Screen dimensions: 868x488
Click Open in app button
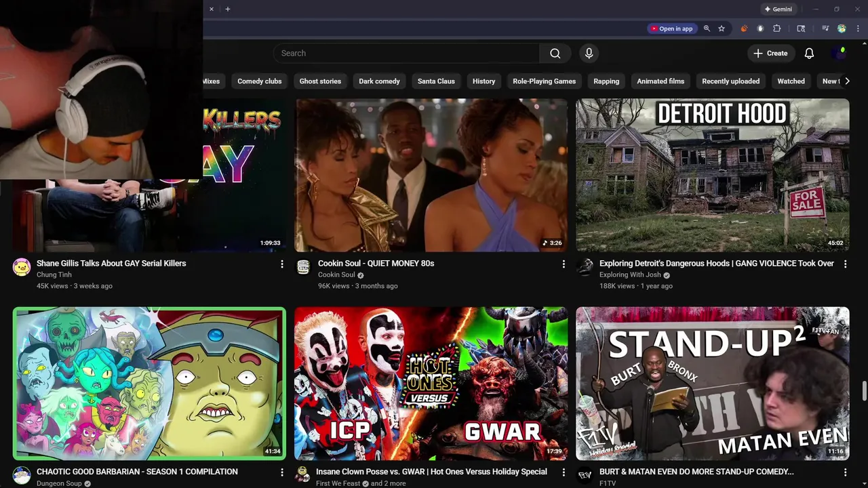[x=671, y=28]
